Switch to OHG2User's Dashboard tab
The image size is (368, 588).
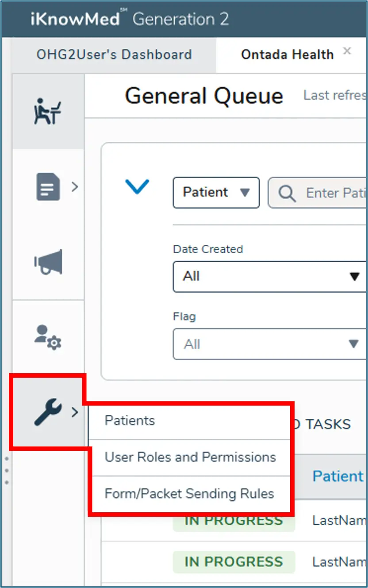pos(114,55)
